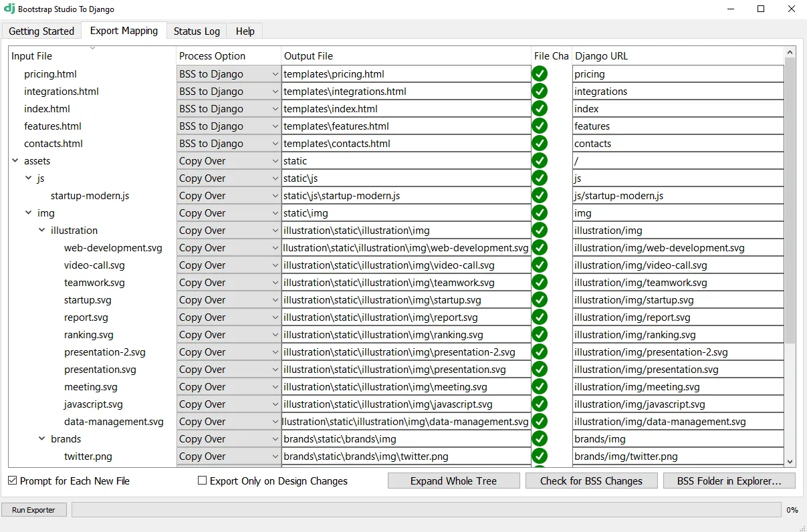
Task: Click the green check icon for twitter.png
Action: point(540,456)
